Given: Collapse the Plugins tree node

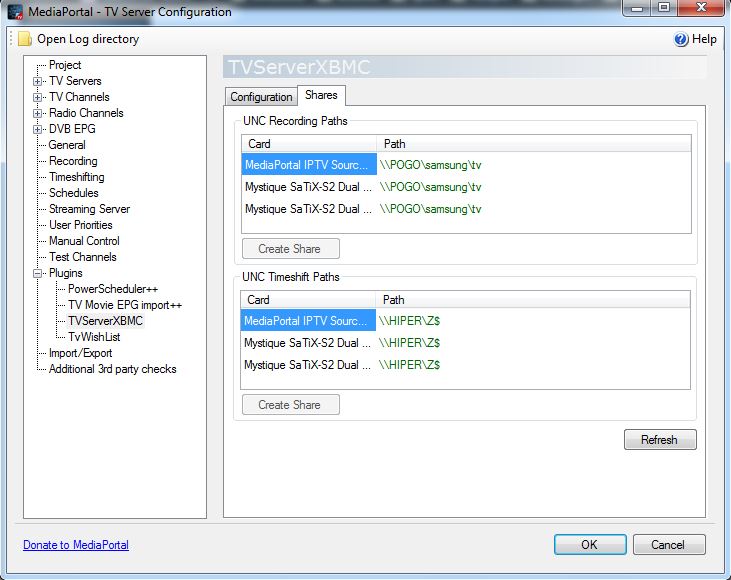Looking at the screenshot, I should (x=37, y=273).
